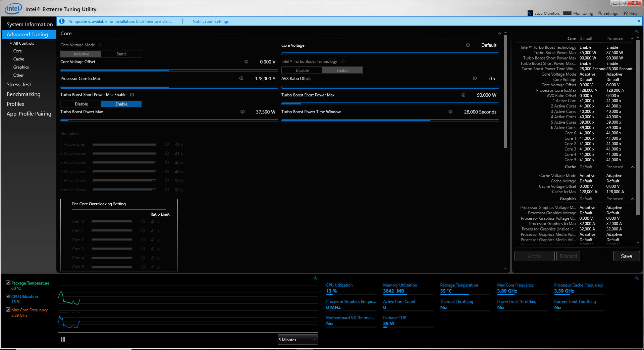This screenshot has height=350, width=644.
Task: Click the Save button
Action: pyautogui.click(x=626, y=256)
